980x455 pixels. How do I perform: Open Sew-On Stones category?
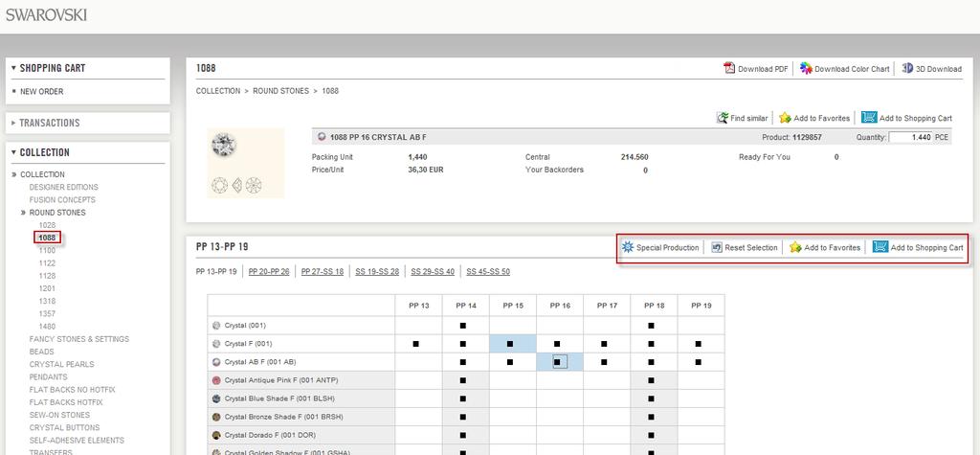pos(59,415)
